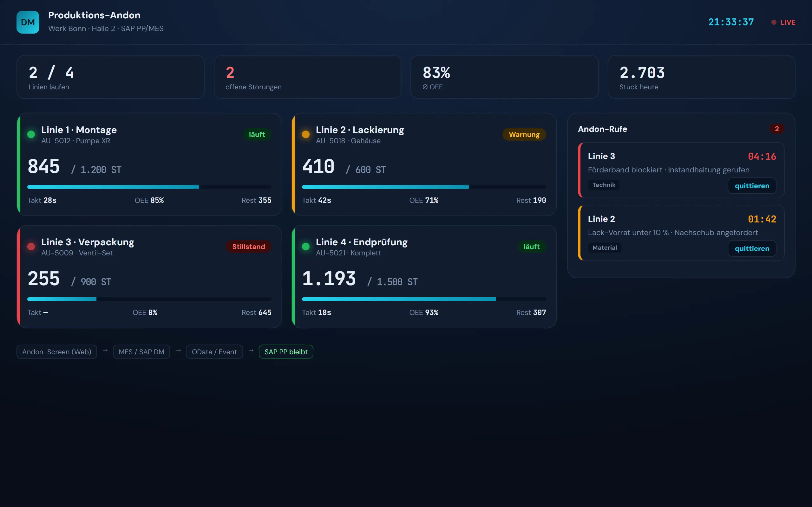Click red status dot of Linie 3 Verpackung

pyautogui.click(x=31, y=247)
